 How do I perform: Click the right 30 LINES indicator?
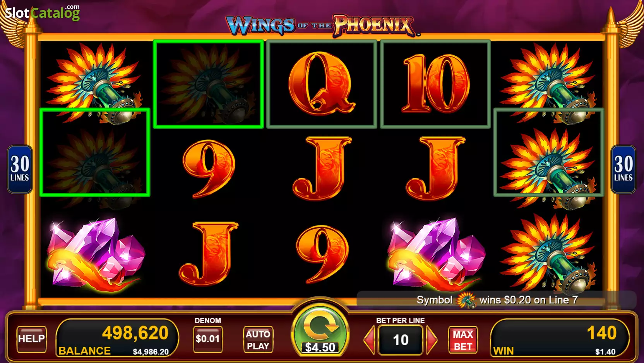tap(623, 169)
